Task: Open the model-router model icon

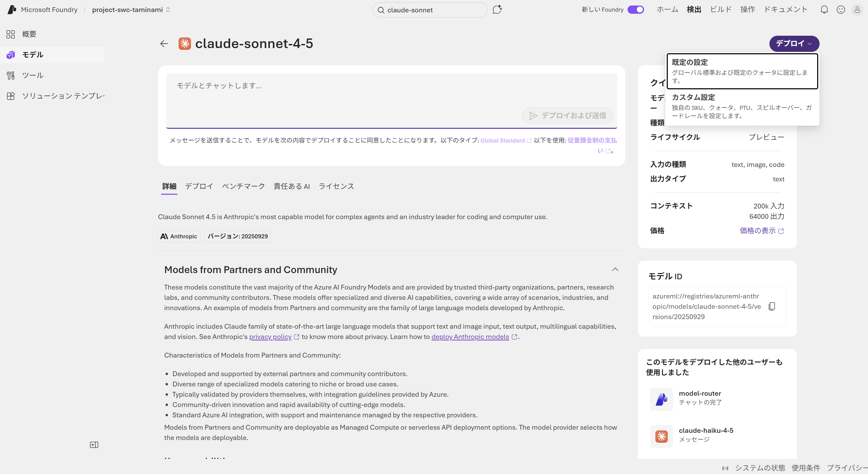Action: click(x=661, y=399)
